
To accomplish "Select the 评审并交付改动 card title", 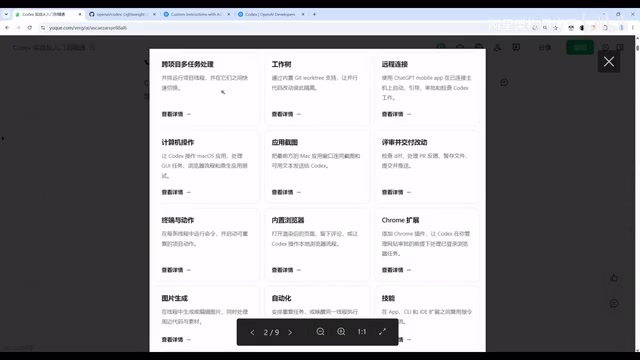I will click(404, 142).
